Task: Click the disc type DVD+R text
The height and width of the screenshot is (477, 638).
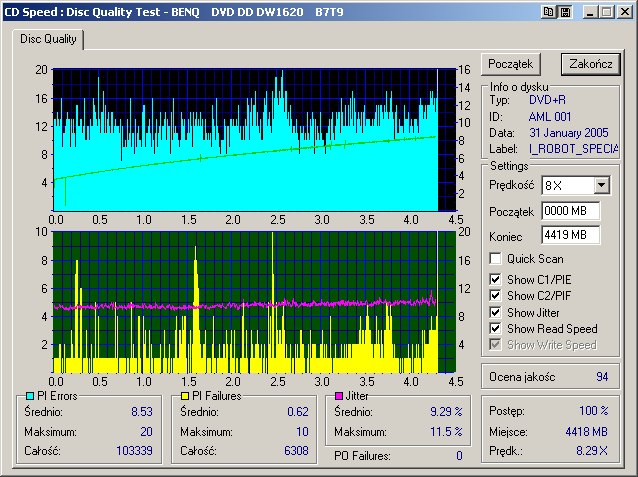Action: click(x=547, y=100)
